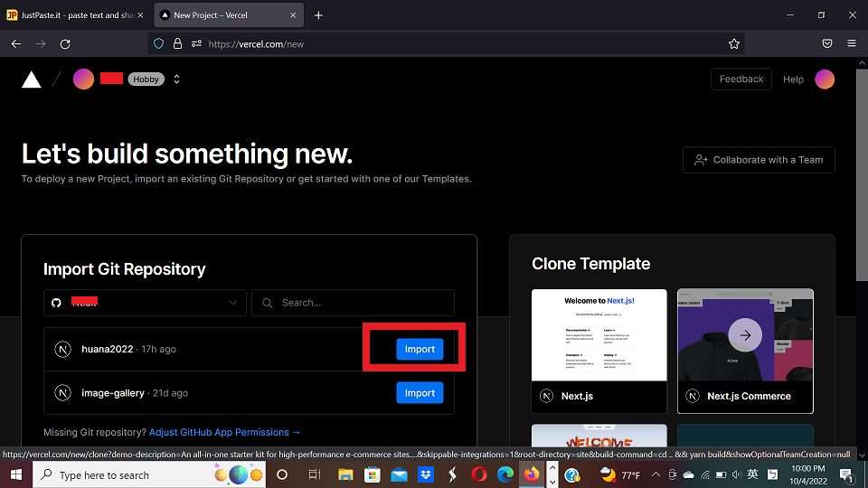Open Opera browser from taskbar
Screen dimensions: 868x488
(x=479, y=474)
